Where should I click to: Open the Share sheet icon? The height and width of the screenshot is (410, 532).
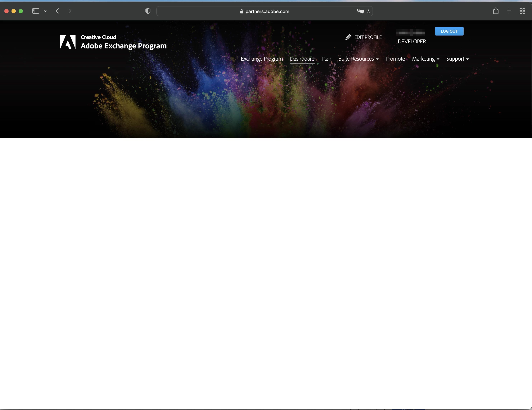click(x=495, y=11)
